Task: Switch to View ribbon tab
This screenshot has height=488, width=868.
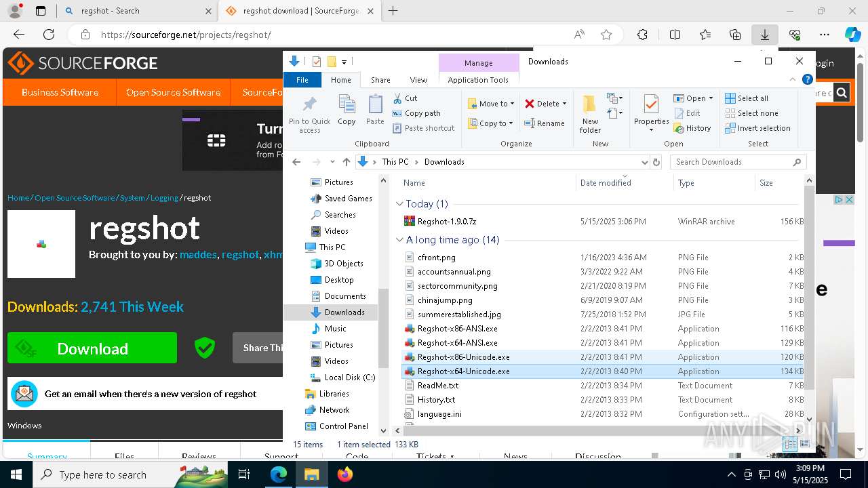Action: point(419,80)
